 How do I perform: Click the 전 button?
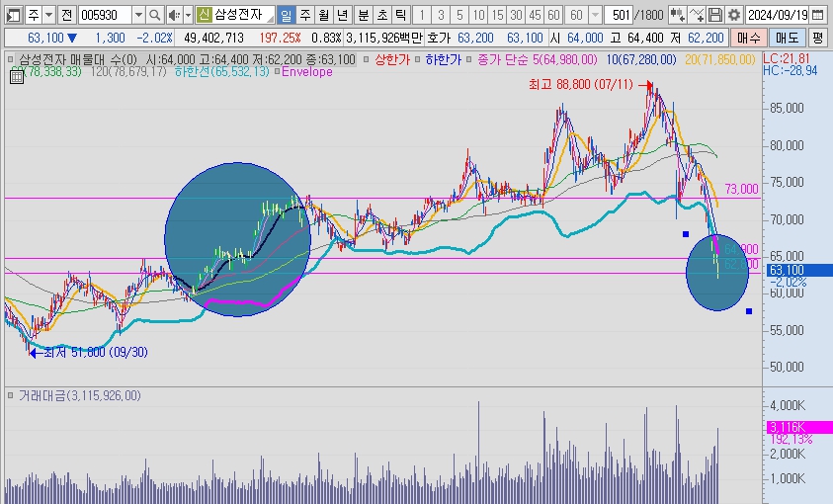pos(66,15)
